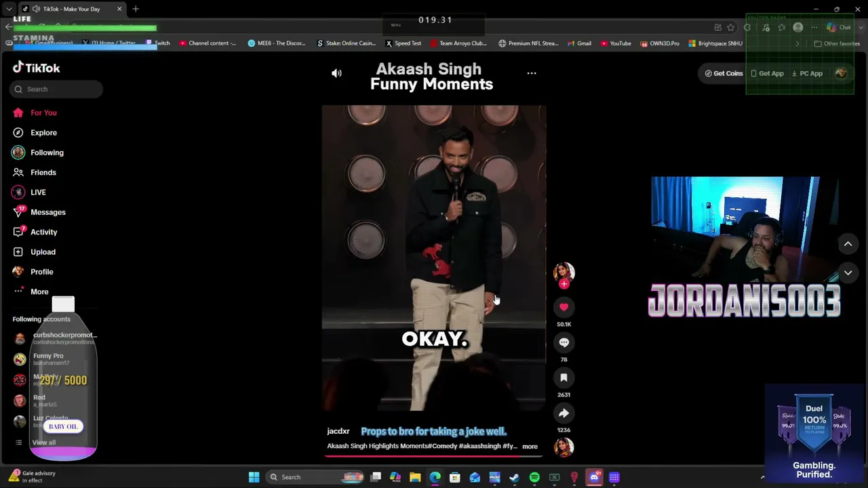Like the video with the heart icon
Viewport: 868px width, 488px height.
coord(564,307)
